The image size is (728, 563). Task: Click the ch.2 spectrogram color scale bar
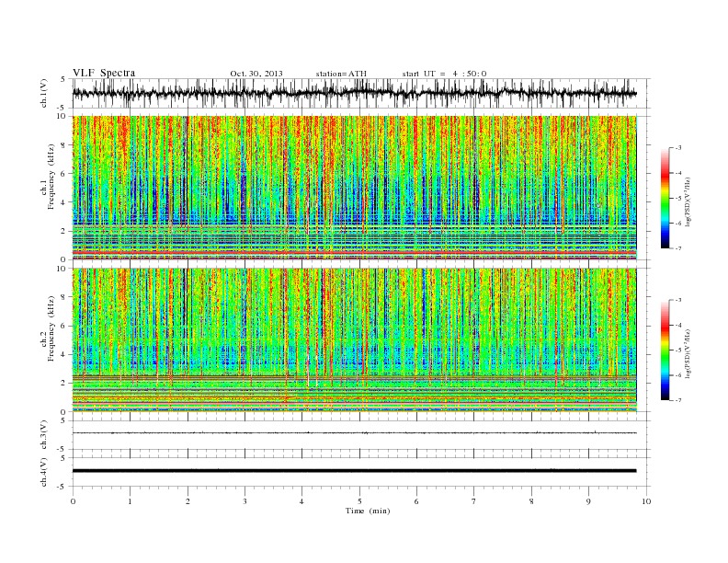click(x=665, y=350)
